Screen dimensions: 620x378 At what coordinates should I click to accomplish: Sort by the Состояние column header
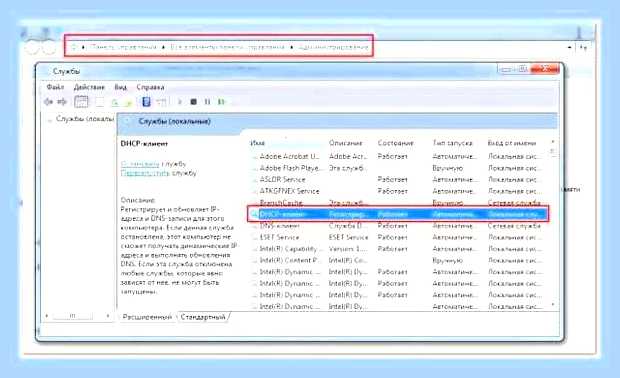coord(396,143)
